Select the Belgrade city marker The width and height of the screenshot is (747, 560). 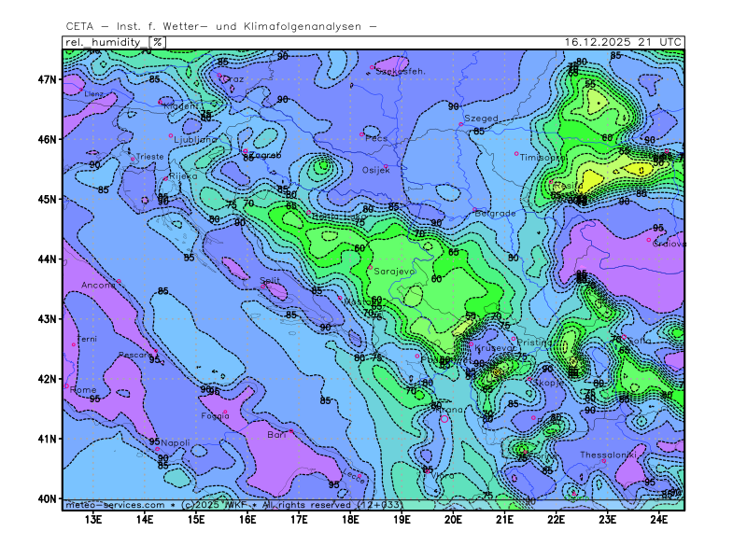pyautogui.click(x=474, y=210)
